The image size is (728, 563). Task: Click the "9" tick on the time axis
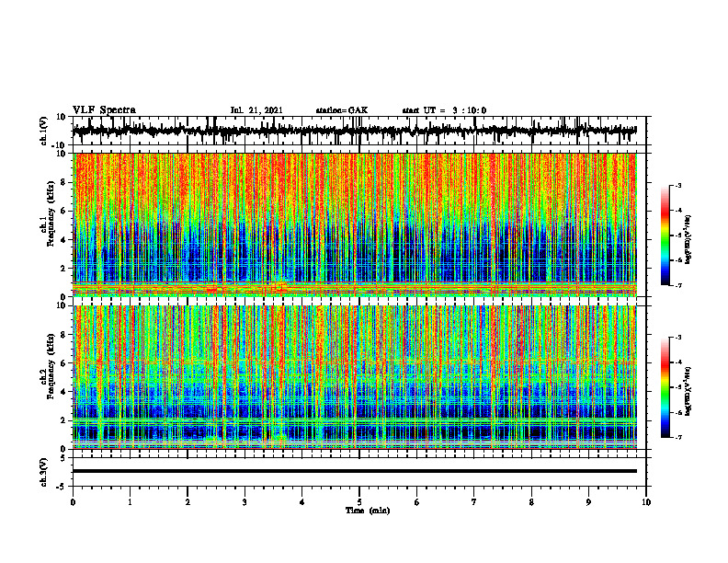click(588, 502)
